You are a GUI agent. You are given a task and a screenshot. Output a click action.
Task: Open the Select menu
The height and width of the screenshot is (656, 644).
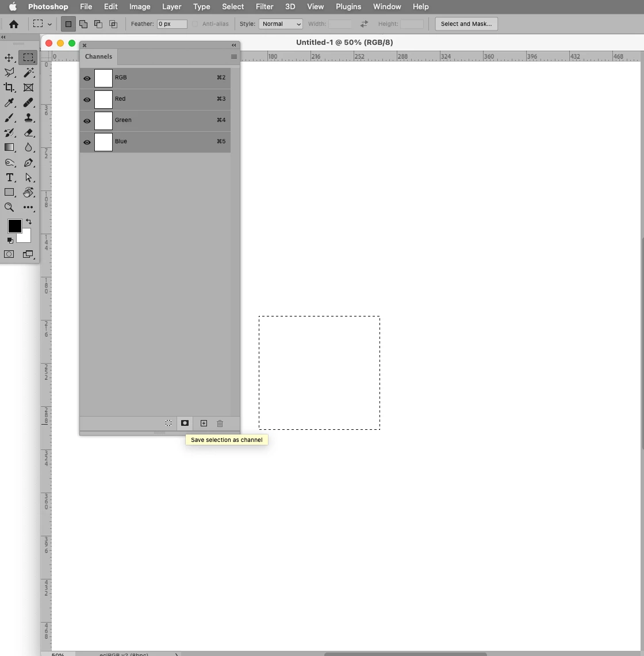tap(232, 7)
